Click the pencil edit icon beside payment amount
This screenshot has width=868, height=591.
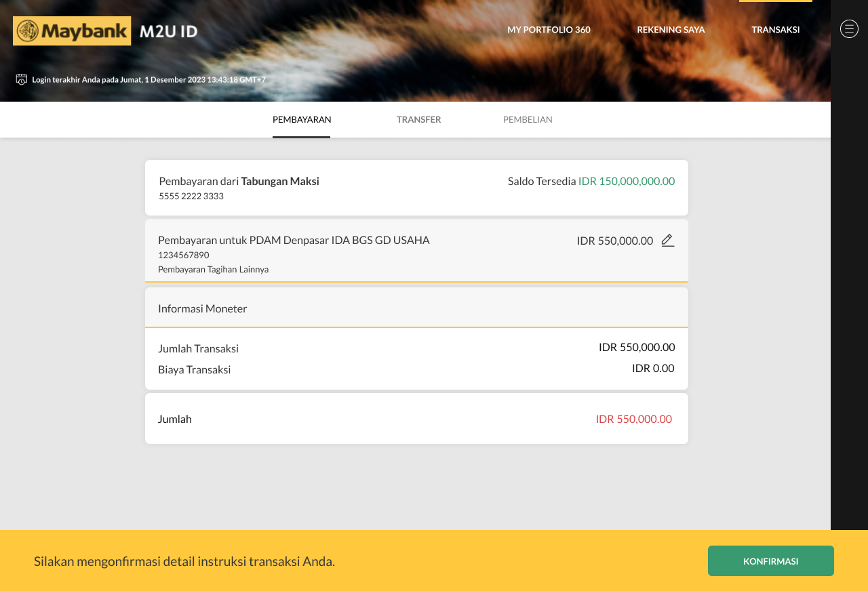[667, 241]
